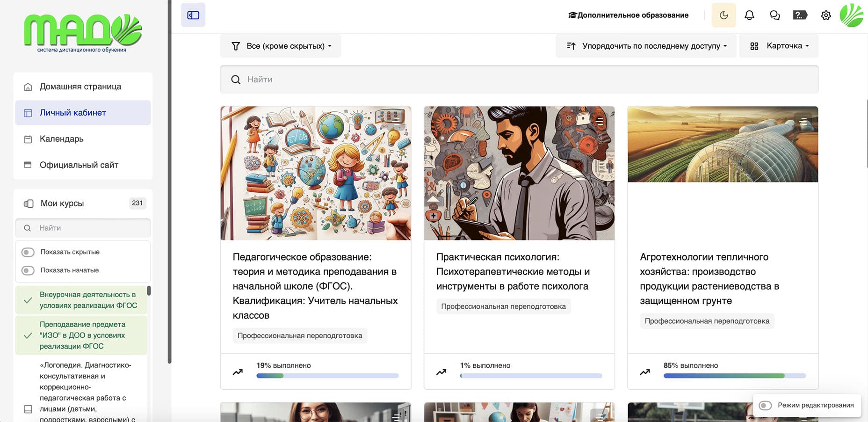Click the question-mark help tag icon
The height and width of the screenshot is (422, 868).
[800, 15]
